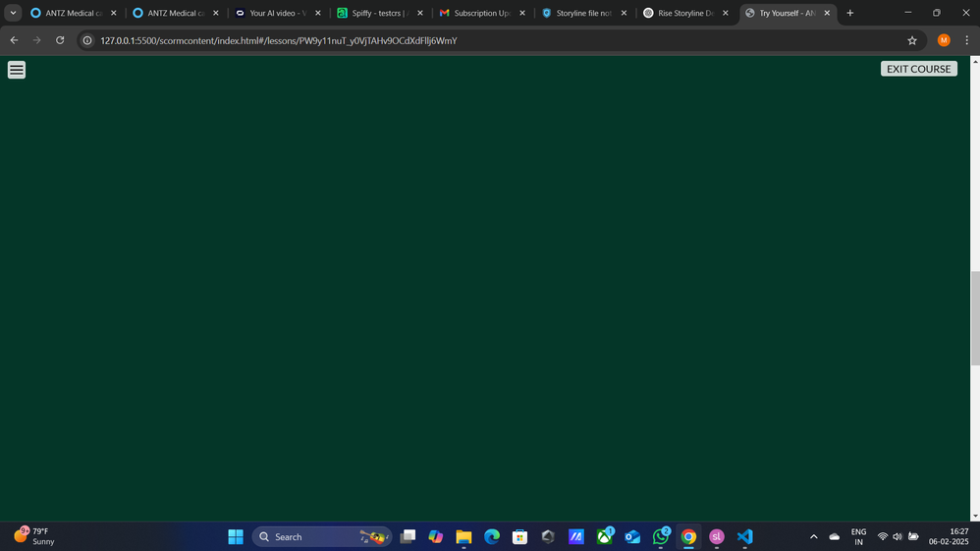Open the Storyline file not tab
This screenshot has height=551, width=980.
point(583,13)
